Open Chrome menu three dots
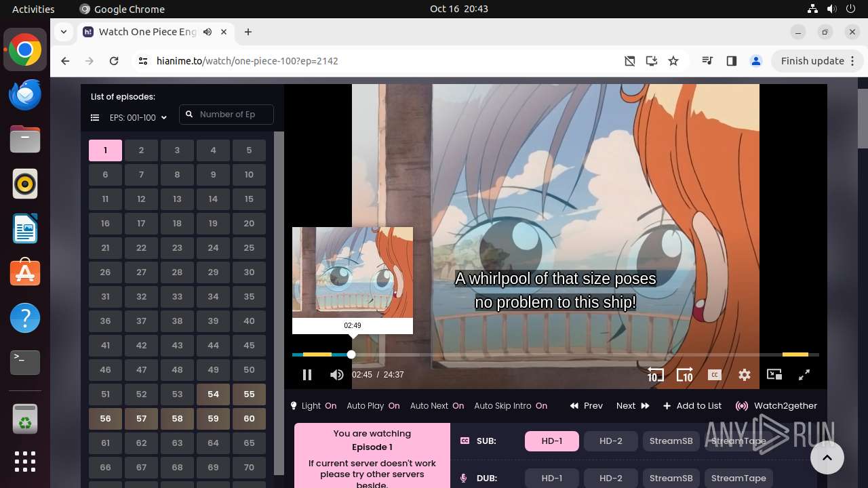 coord(854,61)
